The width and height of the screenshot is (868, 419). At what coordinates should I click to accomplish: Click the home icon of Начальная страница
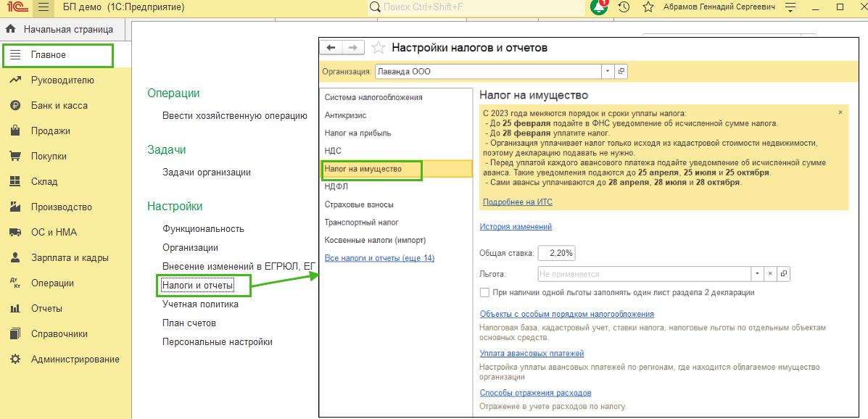tap(11, 29)
